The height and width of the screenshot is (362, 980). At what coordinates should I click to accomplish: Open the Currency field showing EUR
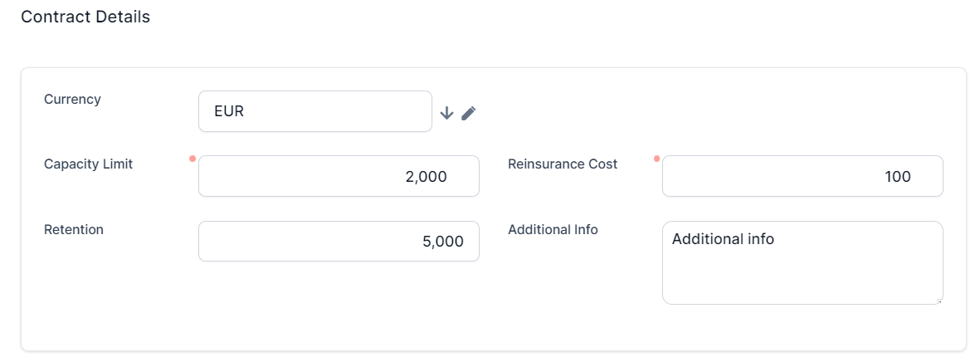[315, 111]
